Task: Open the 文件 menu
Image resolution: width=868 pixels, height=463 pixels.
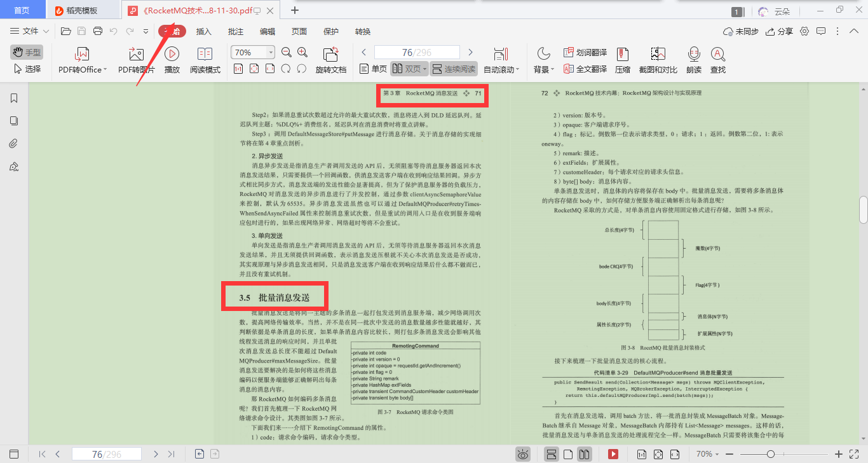Action: pyautogui.click(x=29, y=31)
